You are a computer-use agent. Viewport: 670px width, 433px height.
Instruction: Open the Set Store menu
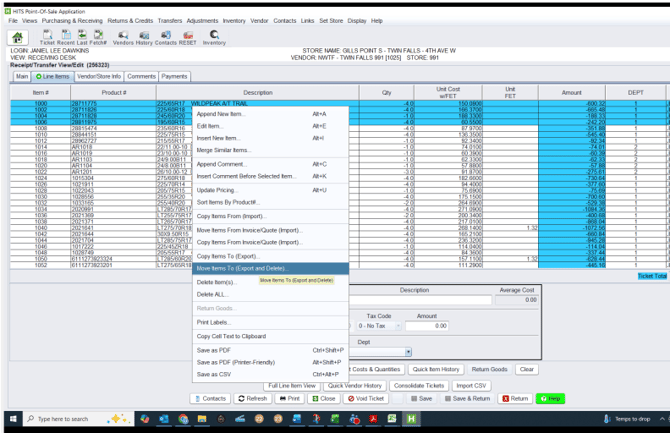pyautogui.click(x=331, y=21)
